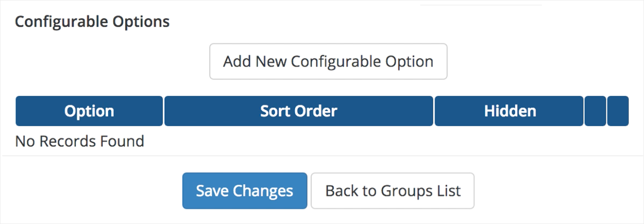Return to the groups list
The height and width of the screenshot is (224, 644).
(x=393, y=191)
